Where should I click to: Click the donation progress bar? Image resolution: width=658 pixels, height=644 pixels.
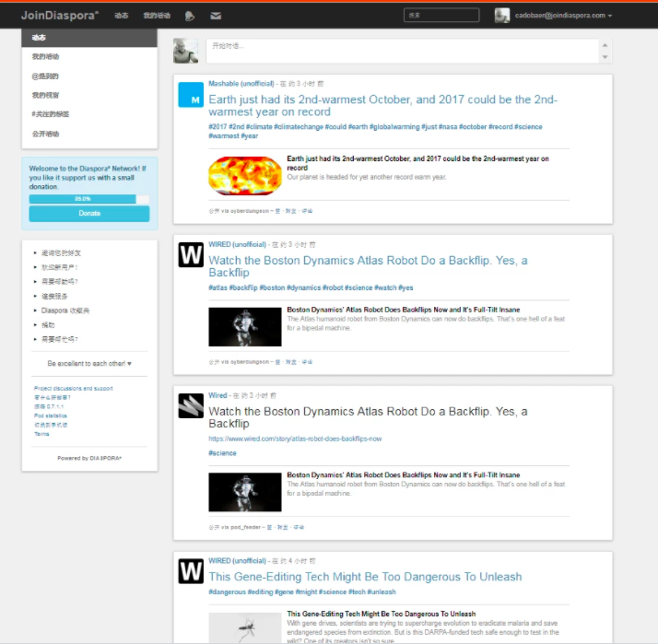(x=89, y=199)
